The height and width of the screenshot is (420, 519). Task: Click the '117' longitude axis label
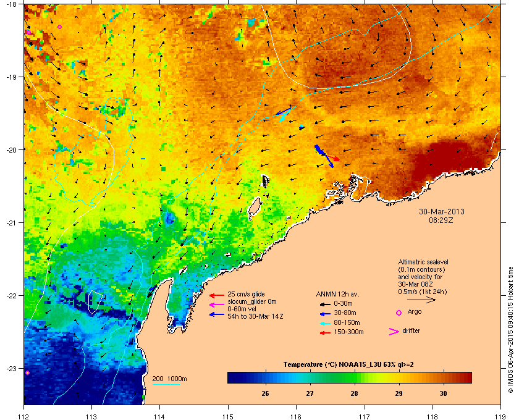365,416
